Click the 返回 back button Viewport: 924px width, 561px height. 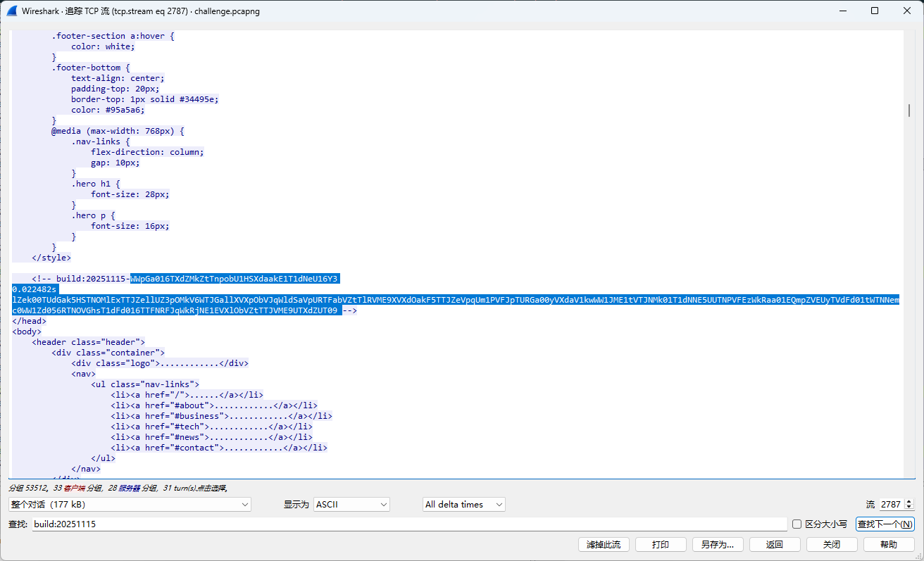[774, 545]
